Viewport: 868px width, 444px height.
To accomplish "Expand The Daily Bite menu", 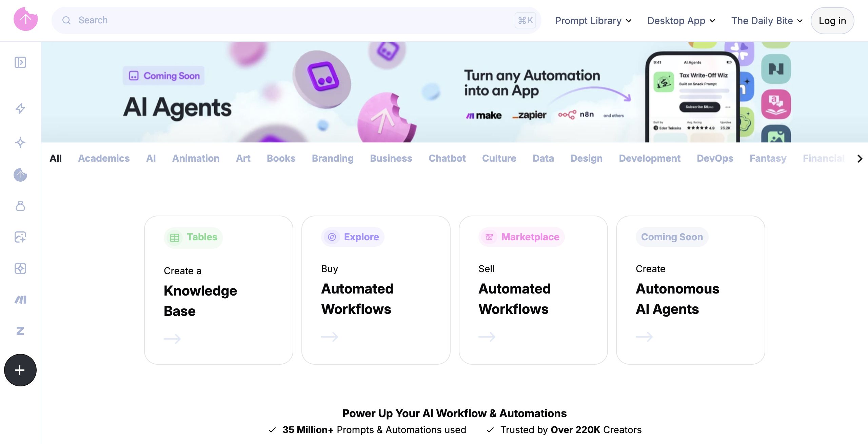I will [767, 21].
